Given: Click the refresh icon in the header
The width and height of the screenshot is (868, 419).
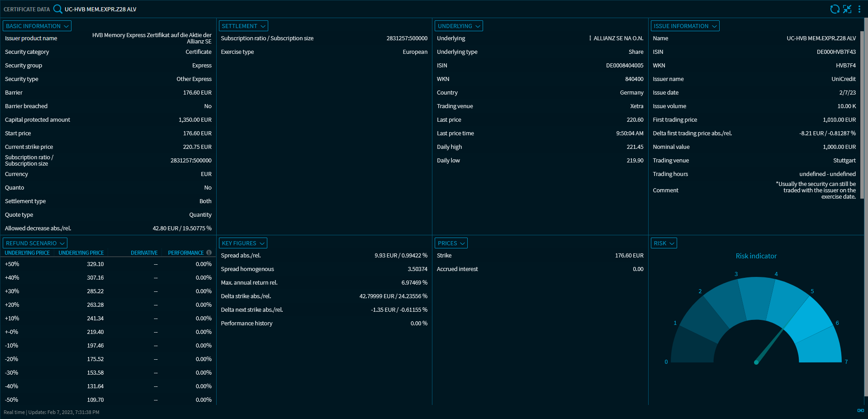Looking at the screenshot, I should [835, 9].
